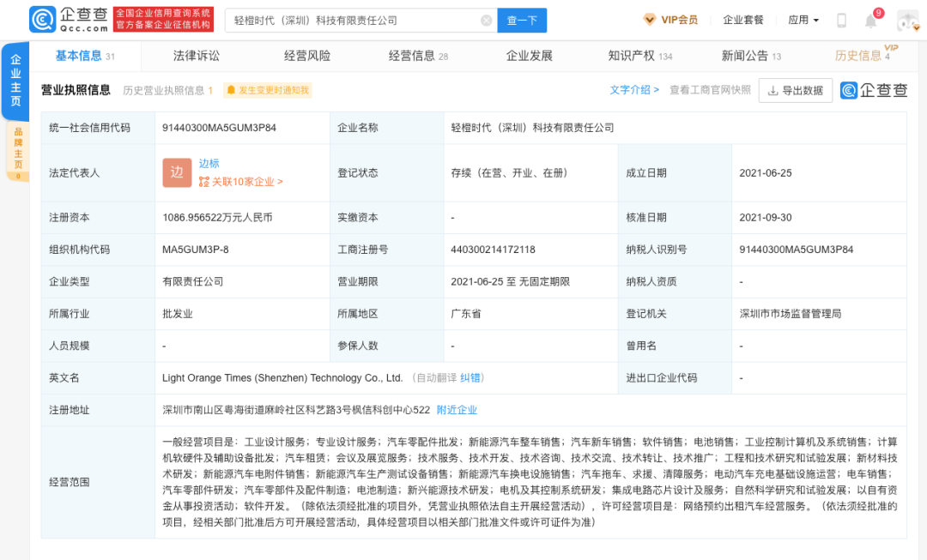Image resolution: width=927 pixels, height=560 pixels.
Task: Open the 应用 dropdown menu
Action: click(803, 20)
